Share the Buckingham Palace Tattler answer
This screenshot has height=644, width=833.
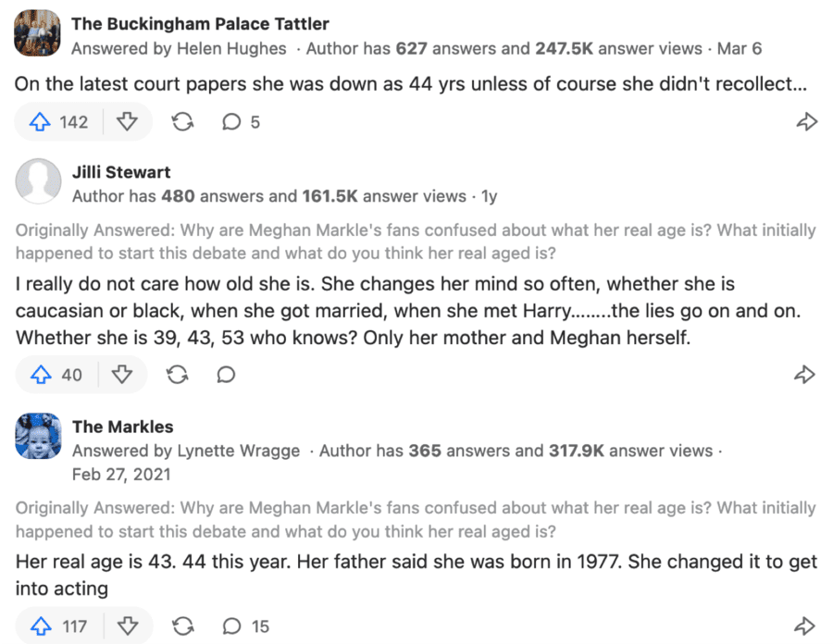pyautogui.click(x=806, y=122)
